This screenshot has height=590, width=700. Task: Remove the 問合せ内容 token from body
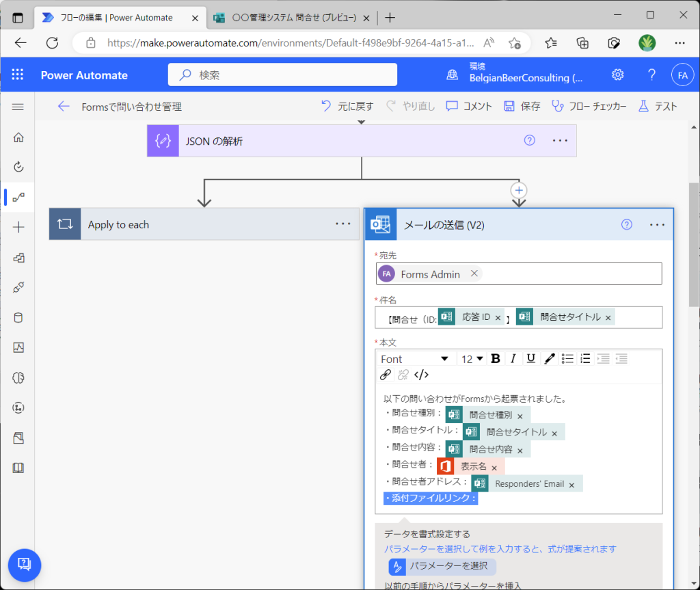pyautogui.click(x=520, y=451)
